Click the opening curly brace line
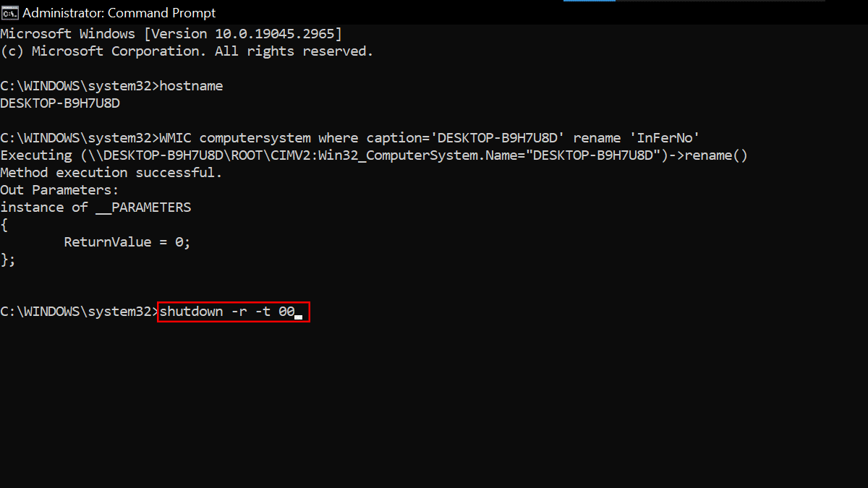The image size is (868, 488). click(4, 225)
